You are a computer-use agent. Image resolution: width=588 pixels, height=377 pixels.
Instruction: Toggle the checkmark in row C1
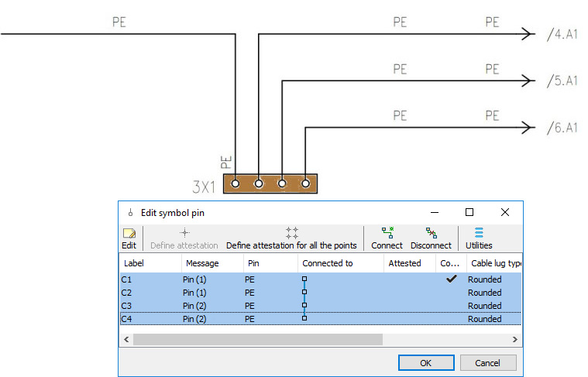450,279
